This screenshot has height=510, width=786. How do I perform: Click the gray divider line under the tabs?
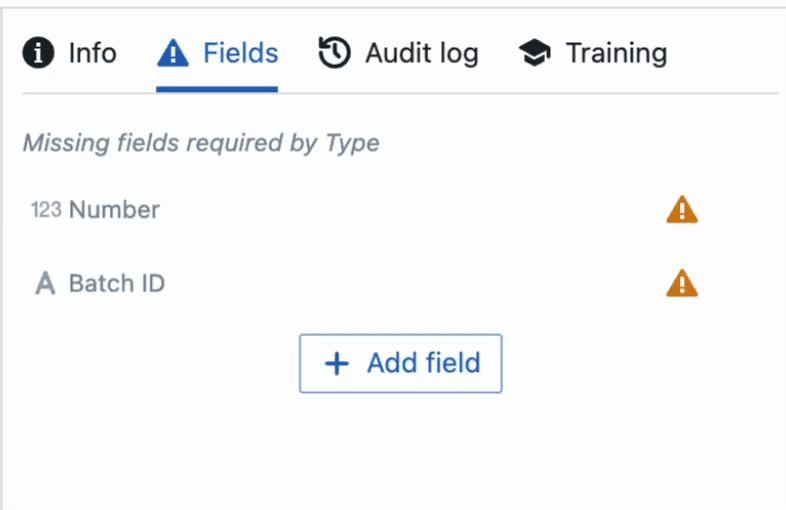[x=401, y=93]
